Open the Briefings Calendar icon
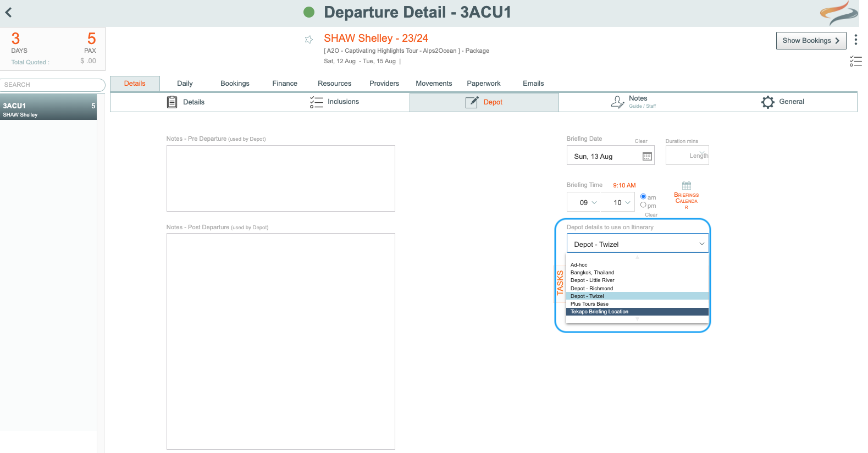The height and width of the screenshot is (453, 868). point(687,186)
